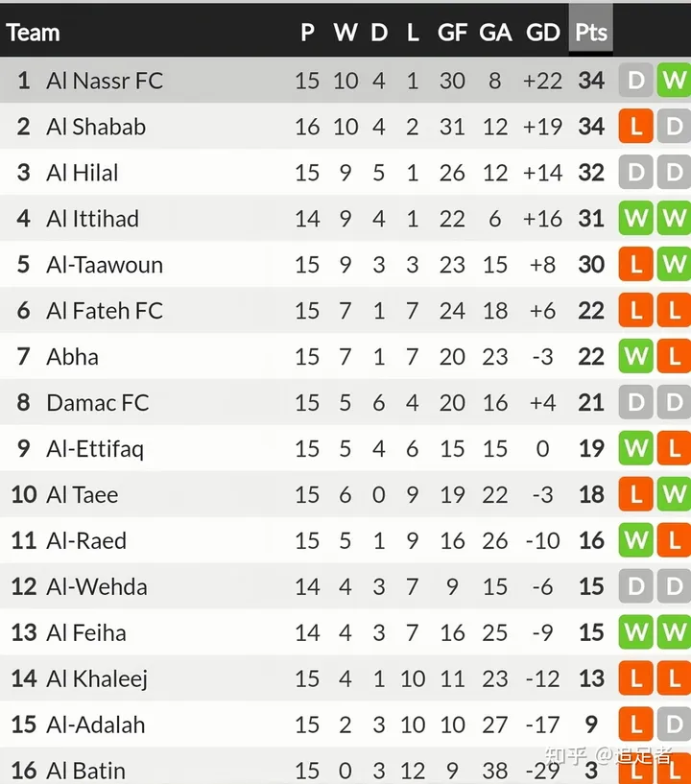Viewport: 691px width, 784px height.
Task: Click Al Hilal's first gray D badge
Action: click(635, 173)
